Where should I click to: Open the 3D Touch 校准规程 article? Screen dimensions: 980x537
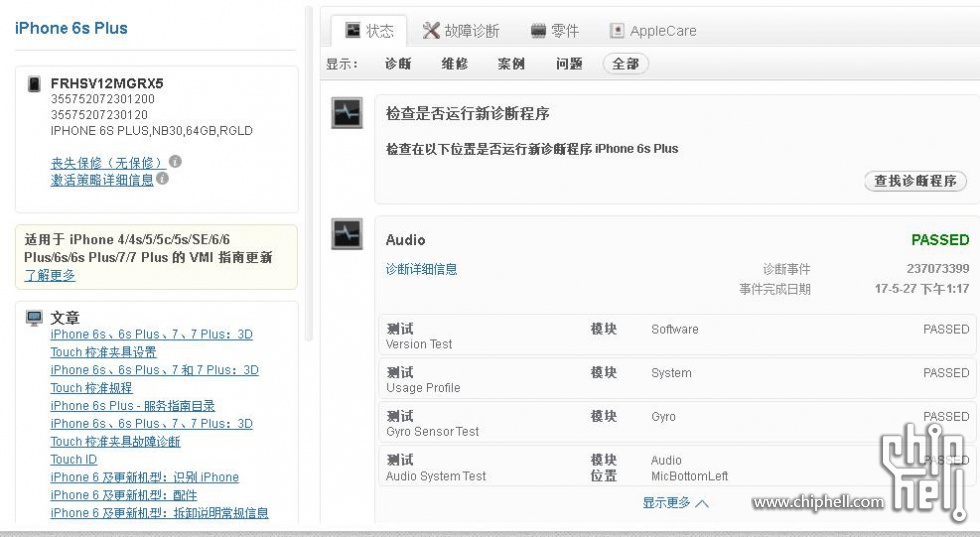point(154,379)
